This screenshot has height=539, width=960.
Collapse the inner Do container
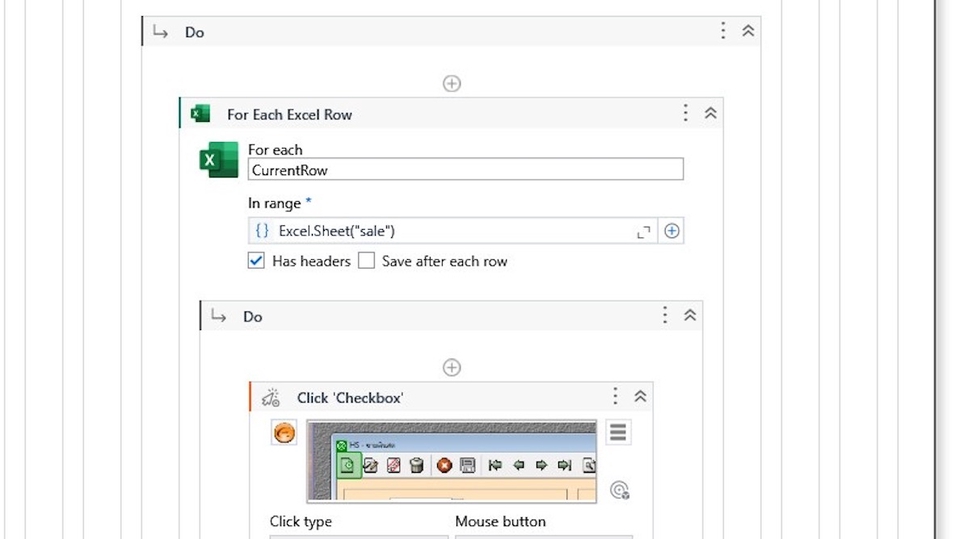coord(690,316)
